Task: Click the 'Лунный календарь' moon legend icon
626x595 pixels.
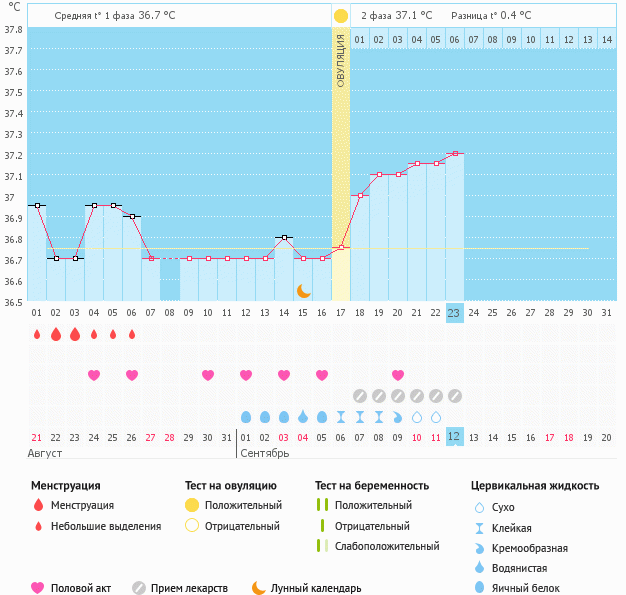Action: coord(259,588)
